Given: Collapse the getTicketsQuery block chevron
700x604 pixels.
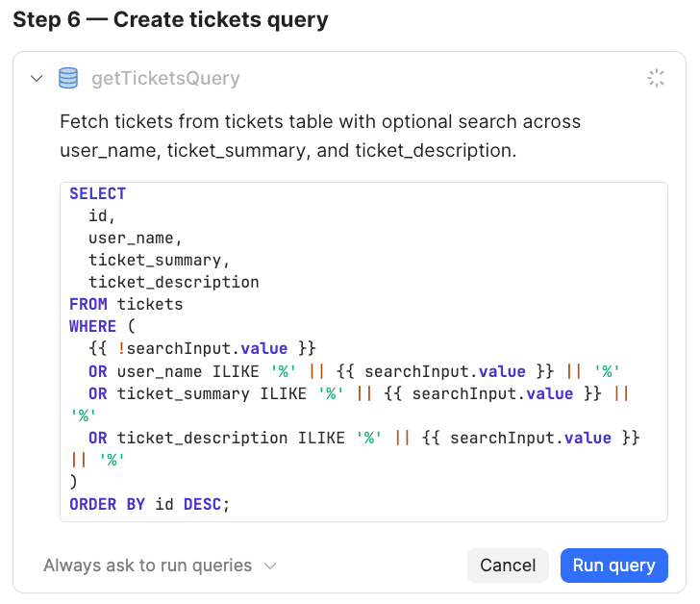Looking at the screenshot, I should (x=37, y=79).
